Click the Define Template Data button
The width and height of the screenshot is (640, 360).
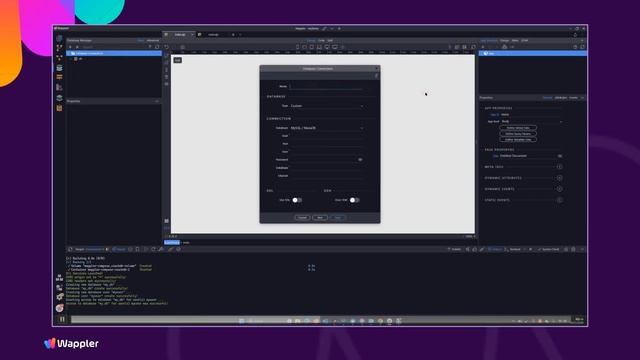click(518, 140)
